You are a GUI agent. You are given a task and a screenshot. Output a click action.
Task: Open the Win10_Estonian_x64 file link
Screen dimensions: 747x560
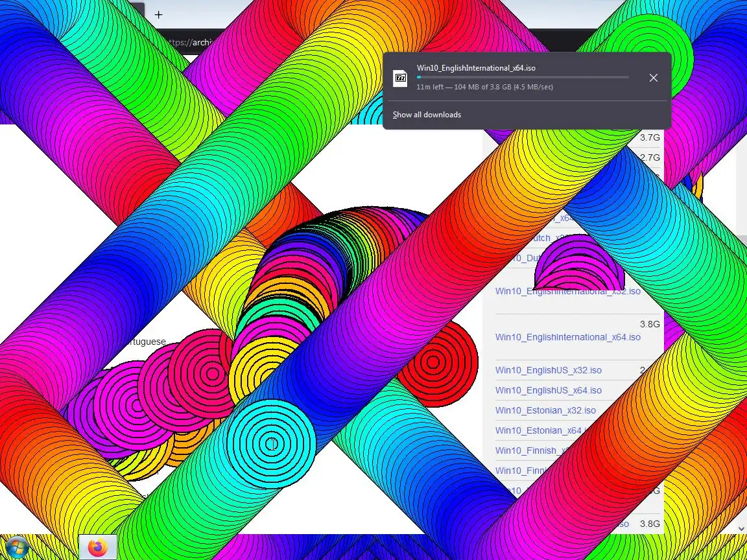(x=539, y=430)
